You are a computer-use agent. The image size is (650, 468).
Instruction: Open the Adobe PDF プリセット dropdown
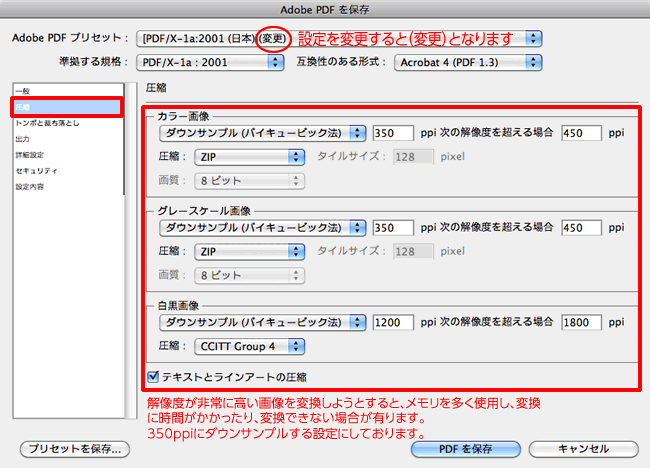coord(339,39)
